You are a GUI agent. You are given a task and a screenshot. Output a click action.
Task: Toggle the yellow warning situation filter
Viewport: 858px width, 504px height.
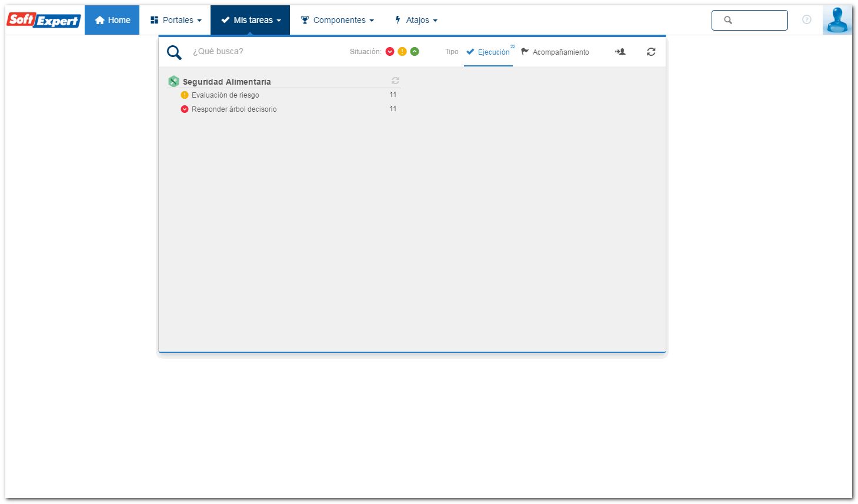[x=402, y=52]
